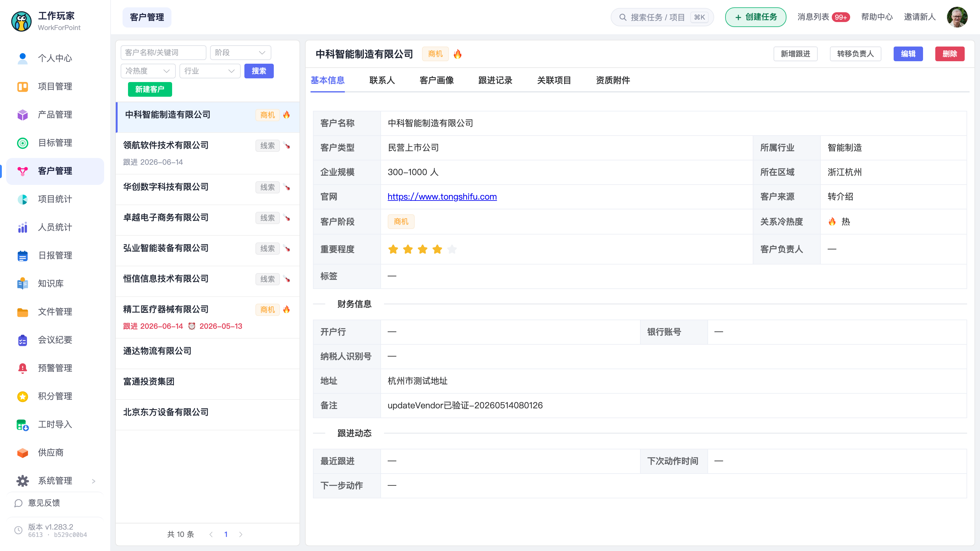Click the 系统管理 gear icon

pyautogui.click(x=22, y=481)
